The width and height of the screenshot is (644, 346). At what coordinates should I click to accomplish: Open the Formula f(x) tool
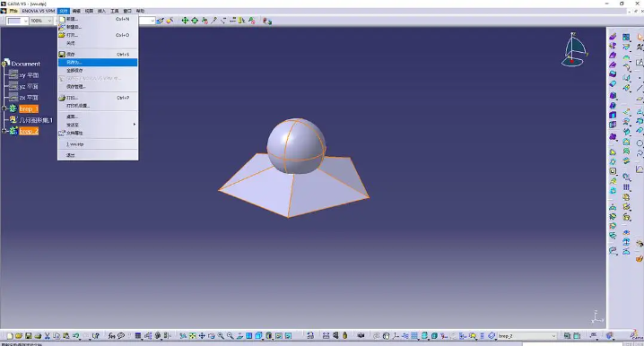click(112, 336)
